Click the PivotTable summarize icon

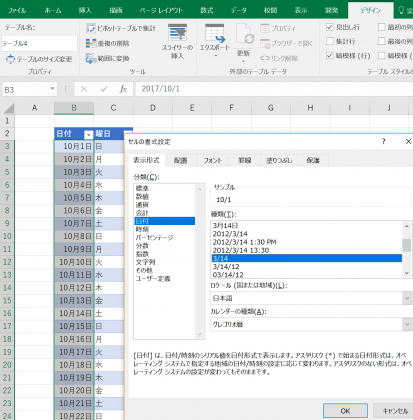point(91,28)
